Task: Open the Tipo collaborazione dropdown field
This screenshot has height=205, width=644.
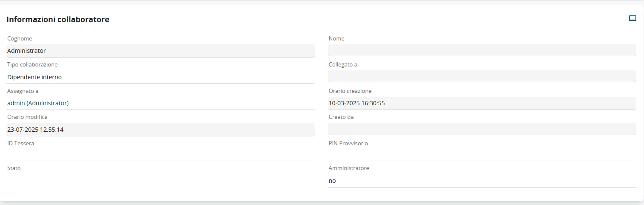Action: tap(161, 77)
